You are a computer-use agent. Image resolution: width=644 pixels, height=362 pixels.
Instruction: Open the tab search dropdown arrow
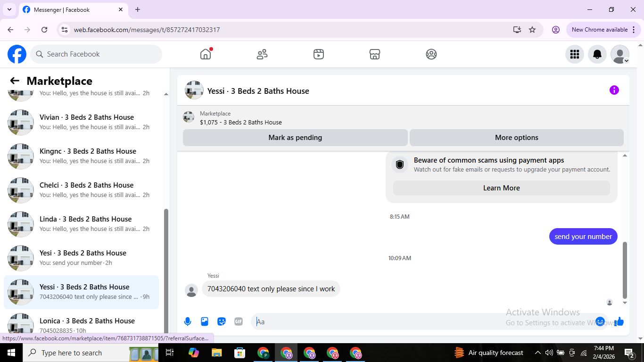coord(9,9)
